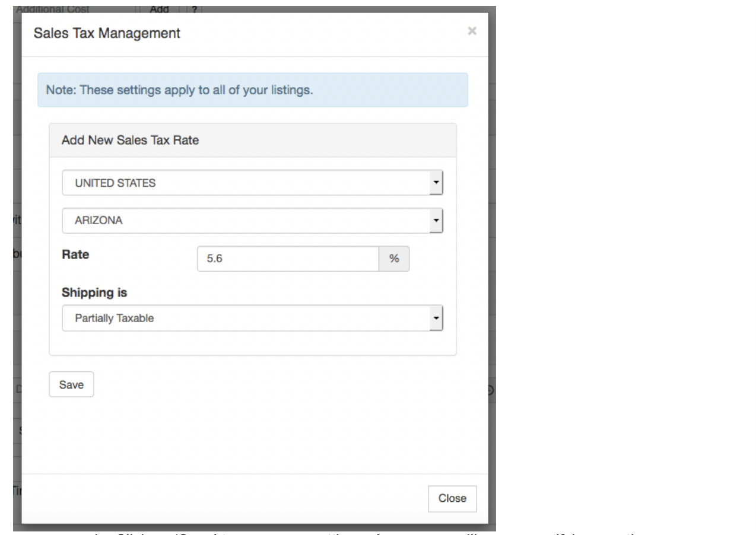This screenshot has width=756, height=535.
Task: Open the UNITED STATES country dropdown
Action: 253,183
